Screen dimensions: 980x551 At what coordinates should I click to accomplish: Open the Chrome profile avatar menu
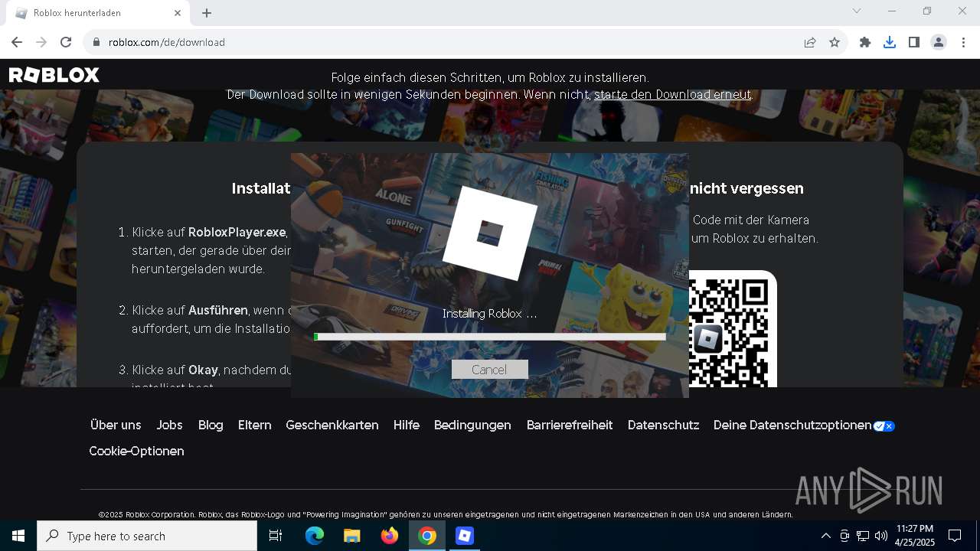pos(939,42)
